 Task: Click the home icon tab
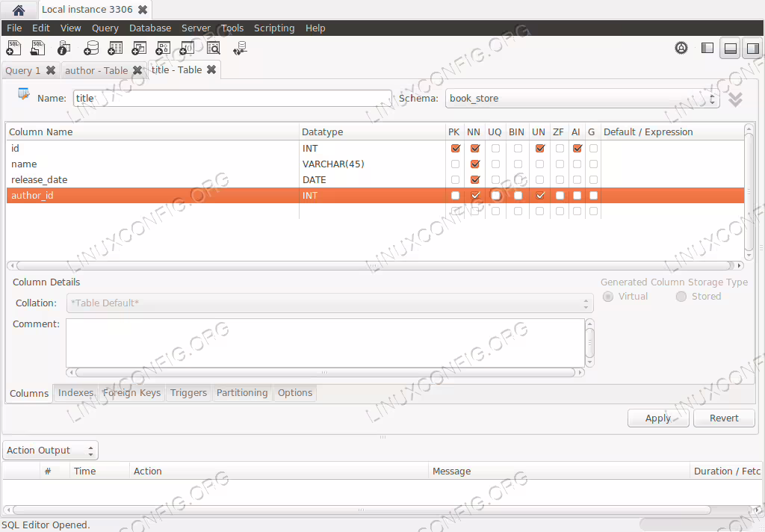[19, 10]
